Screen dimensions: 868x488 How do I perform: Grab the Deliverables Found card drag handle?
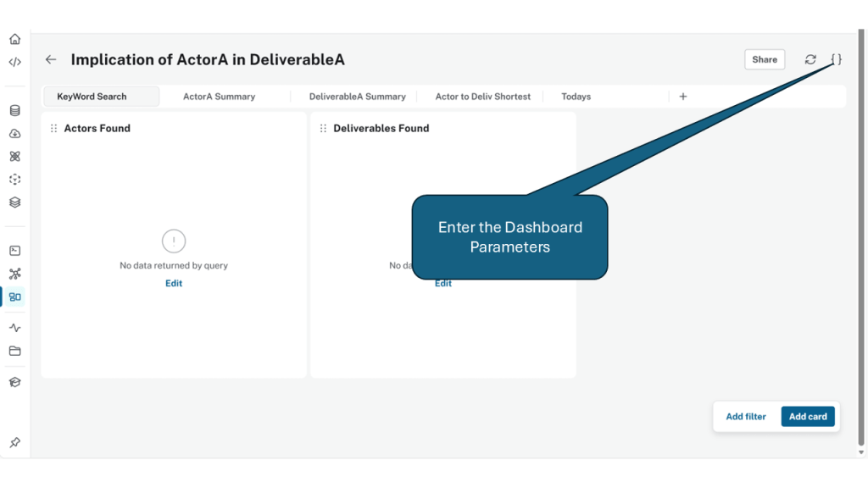click(323, 129)
